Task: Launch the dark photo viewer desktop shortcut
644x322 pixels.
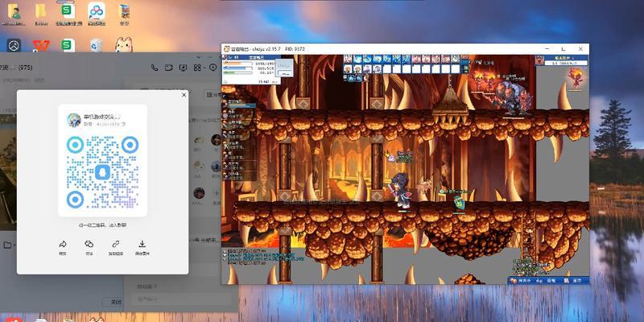Action: 14,45
